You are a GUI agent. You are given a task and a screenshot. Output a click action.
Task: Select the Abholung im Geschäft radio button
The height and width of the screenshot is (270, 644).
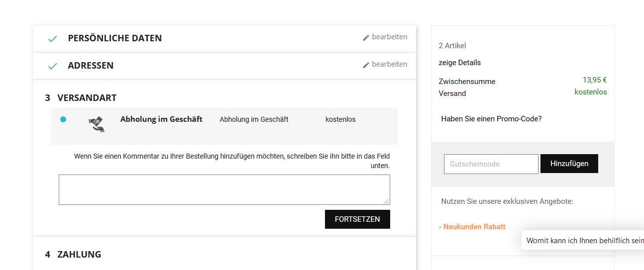coord(63,119)
